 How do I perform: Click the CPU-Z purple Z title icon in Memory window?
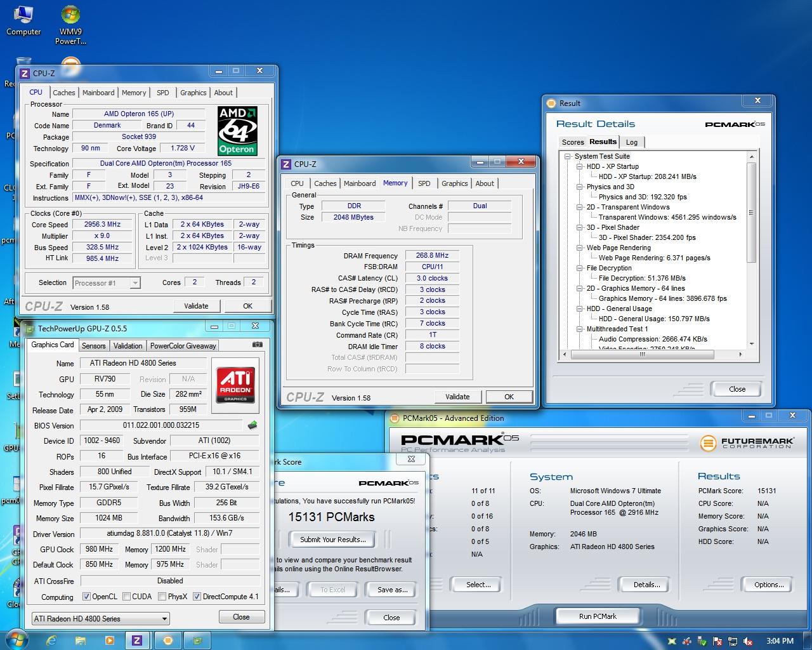tap(287, 164)
